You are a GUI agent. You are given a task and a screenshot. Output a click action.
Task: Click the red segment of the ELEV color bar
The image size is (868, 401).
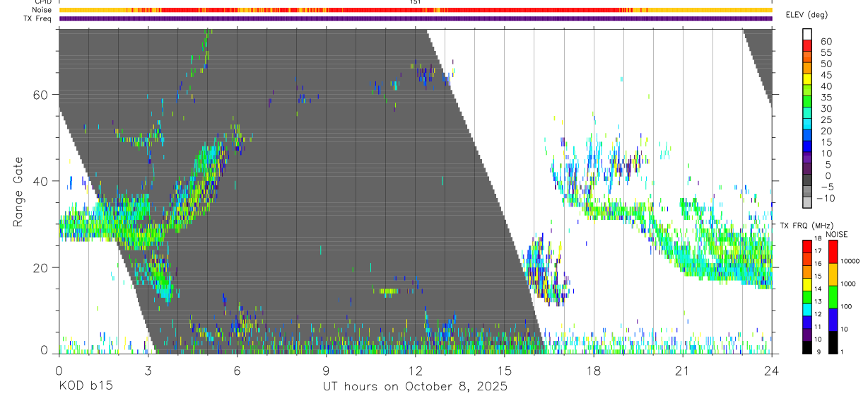[x=808, y=45]
